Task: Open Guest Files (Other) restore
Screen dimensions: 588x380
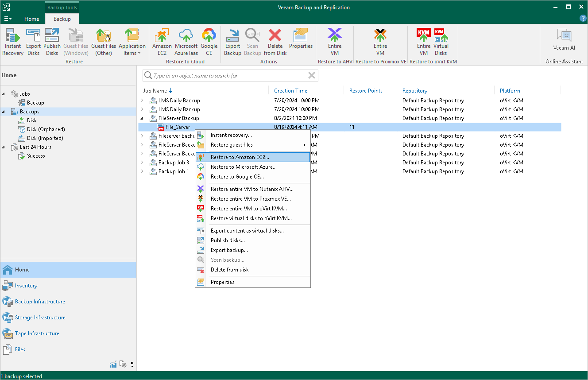Action: [x=104, y=42]
